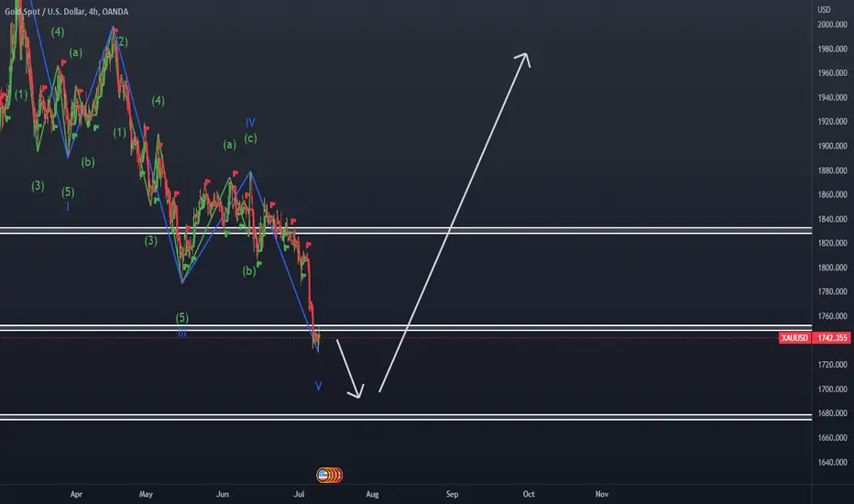Click the 2000.000 price axis label
Image resolution: width=854 pixels, height=504 pixels.
832,25
